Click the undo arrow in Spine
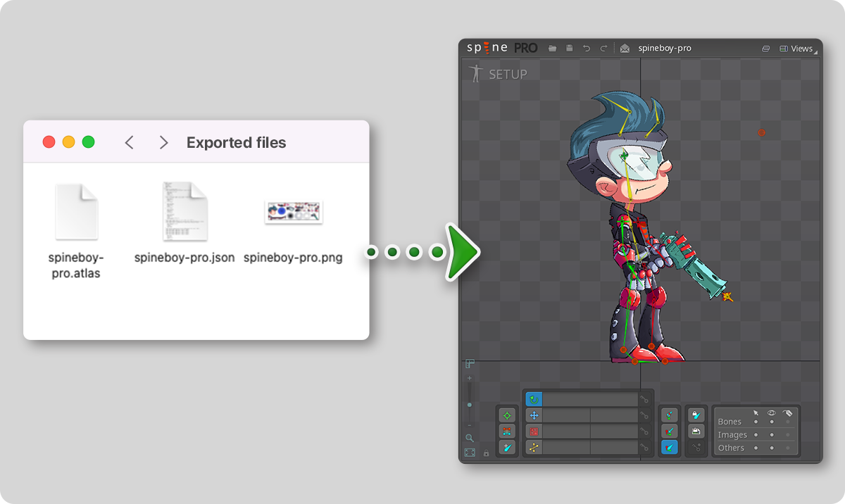The height and width of the screenshot is (504, 845). coord(587,49)
